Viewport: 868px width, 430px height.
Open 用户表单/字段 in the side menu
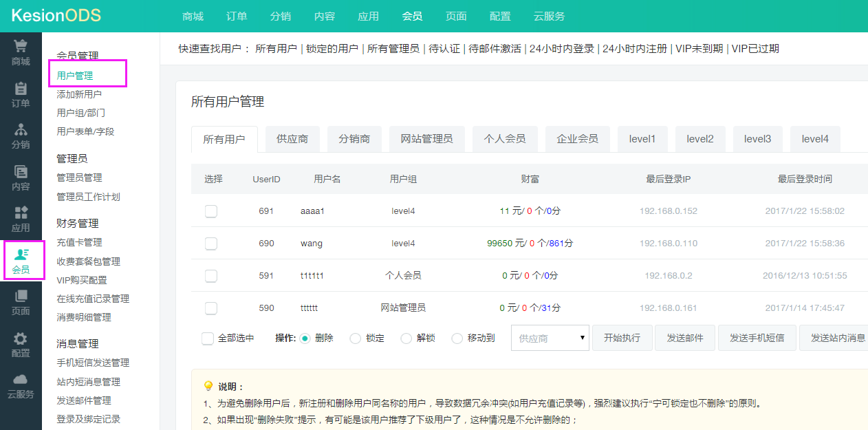(x=85, y=131)
